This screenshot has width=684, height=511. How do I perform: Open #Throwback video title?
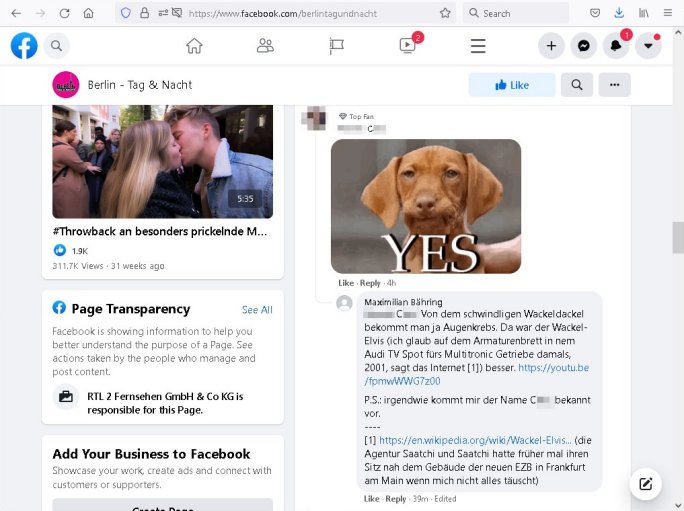[160, 231]
